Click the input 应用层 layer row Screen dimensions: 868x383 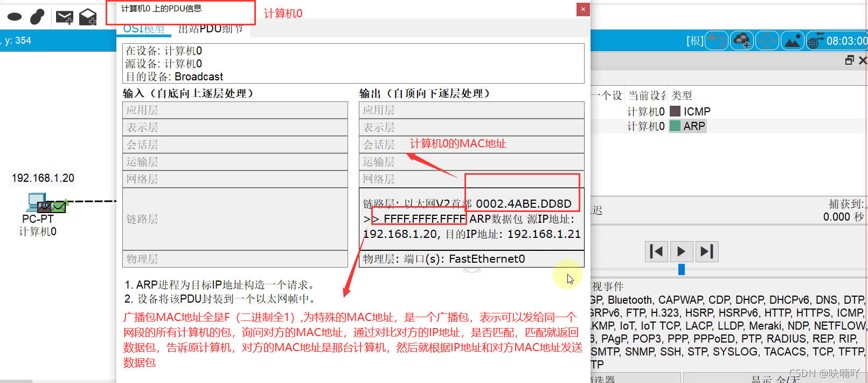pos(235,110)
